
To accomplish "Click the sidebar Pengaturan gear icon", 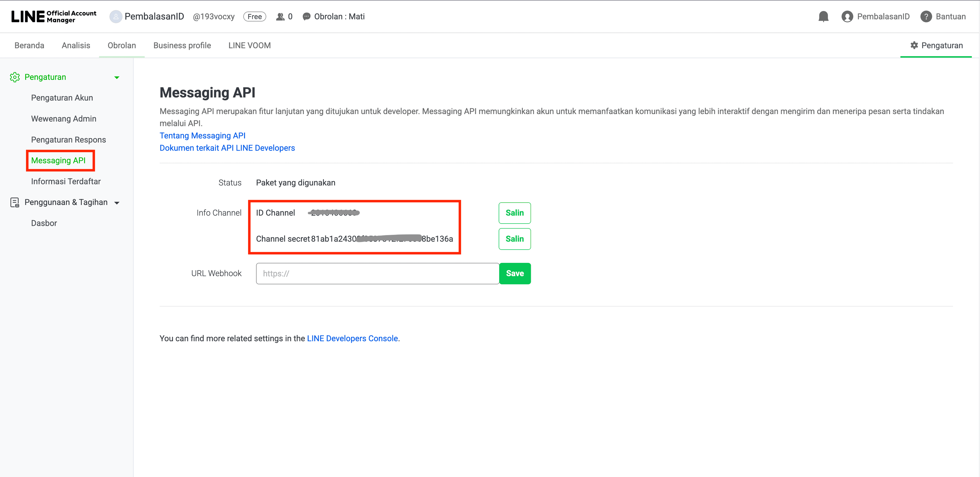I will (x=15, y=77).
